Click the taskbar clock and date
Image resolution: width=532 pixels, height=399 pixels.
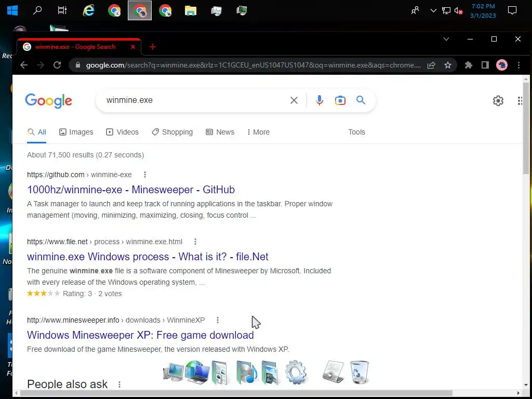click(x=483, y=11)
